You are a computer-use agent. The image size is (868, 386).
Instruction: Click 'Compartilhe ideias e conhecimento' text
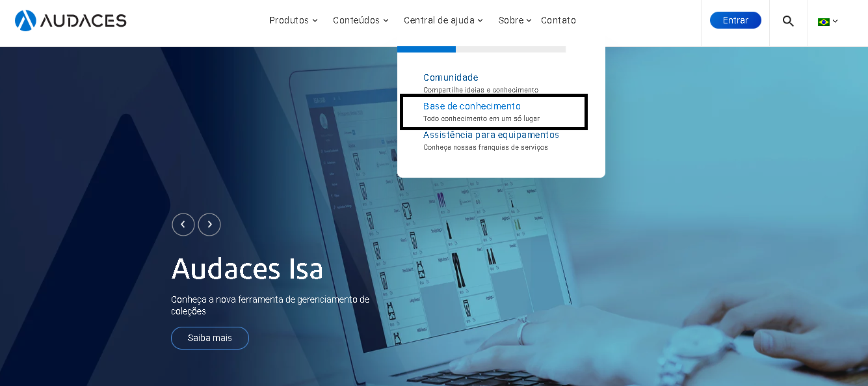tap(480, 90)
